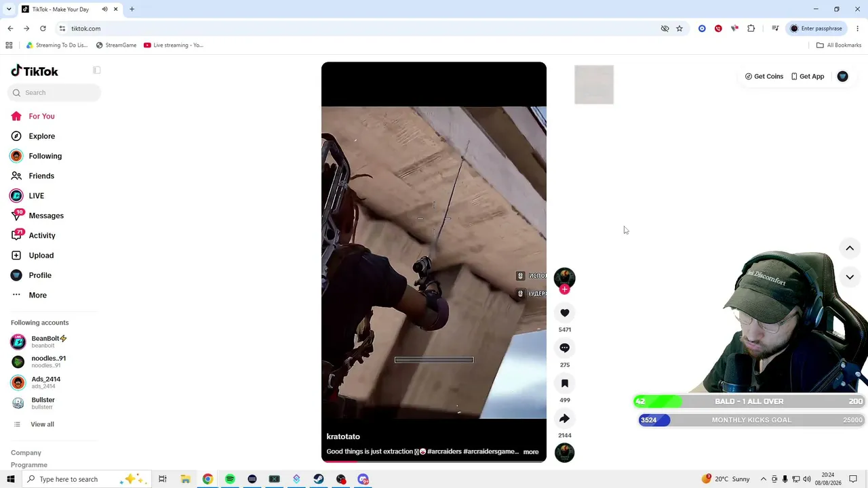Image resolution: width=868 pixels, height=488 pixels.
Task: Open Streaming To Do List bookmark
Action: (57, 45)
